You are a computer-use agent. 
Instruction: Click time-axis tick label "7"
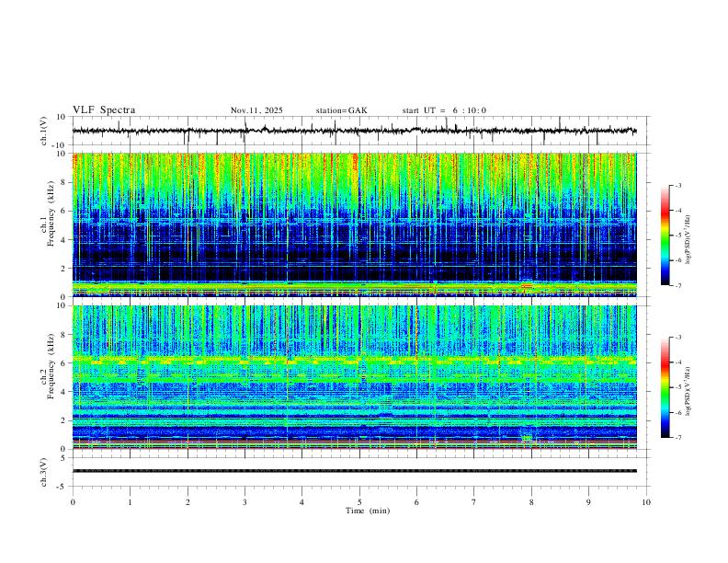click(474, 502)
